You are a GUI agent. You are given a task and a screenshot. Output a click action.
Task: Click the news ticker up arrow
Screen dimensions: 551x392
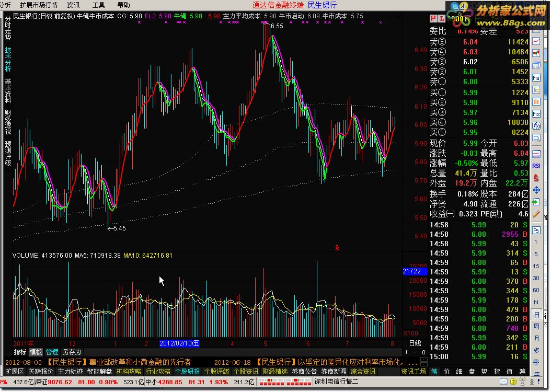point(424,360)
